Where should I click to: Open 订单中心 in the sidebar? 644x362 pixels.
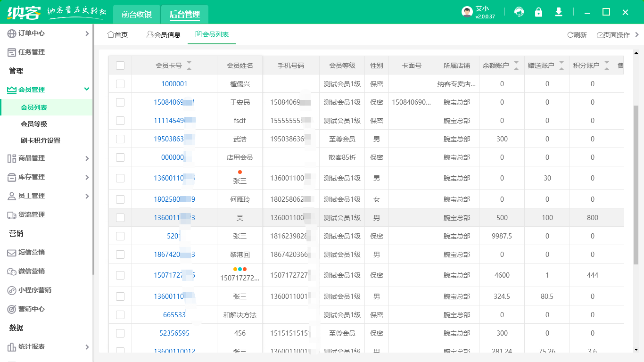[x=32, y=33]
